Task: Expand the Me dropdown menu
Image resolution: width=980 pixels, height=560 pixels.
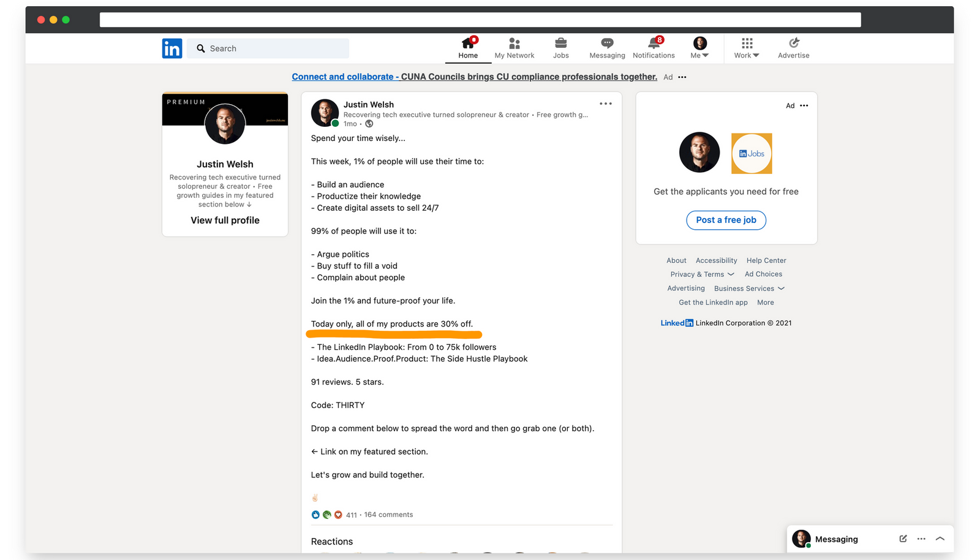Action: pos(699,48)
